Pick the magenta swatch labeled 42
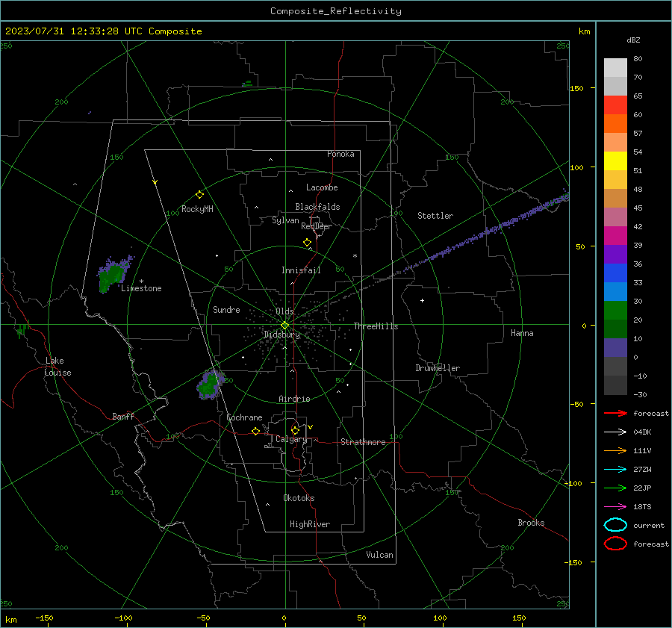Screen dimensions: 672x628 coord(615,235)
